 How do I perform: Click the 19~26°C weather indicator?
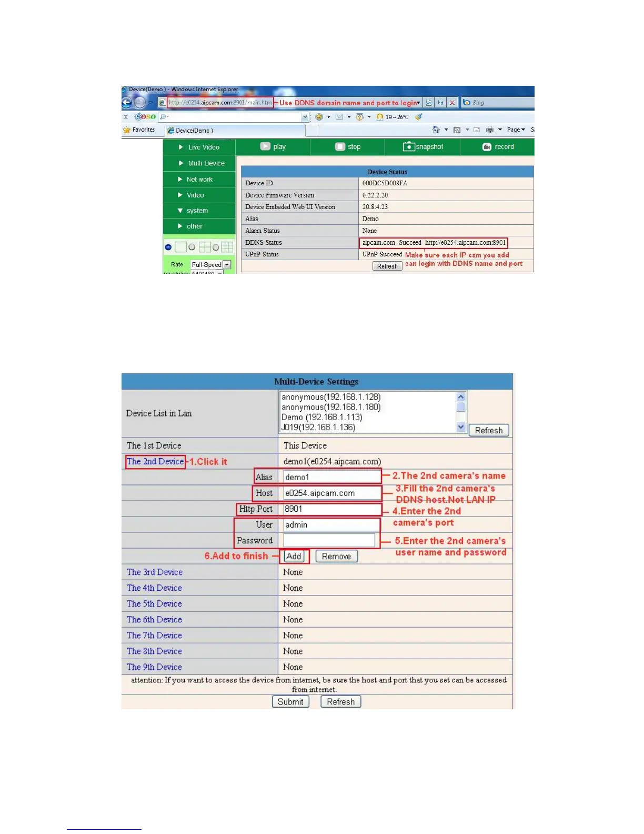[x=393, y=117]
